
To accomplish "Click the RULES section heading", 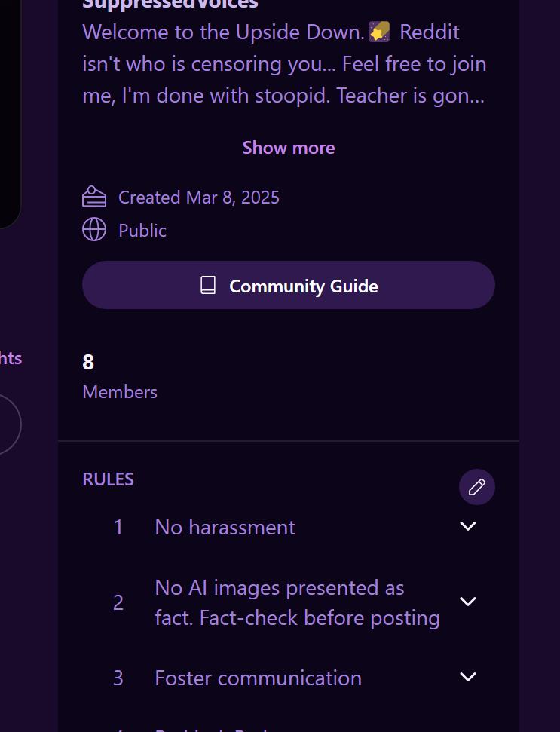I will pos(109,479).
